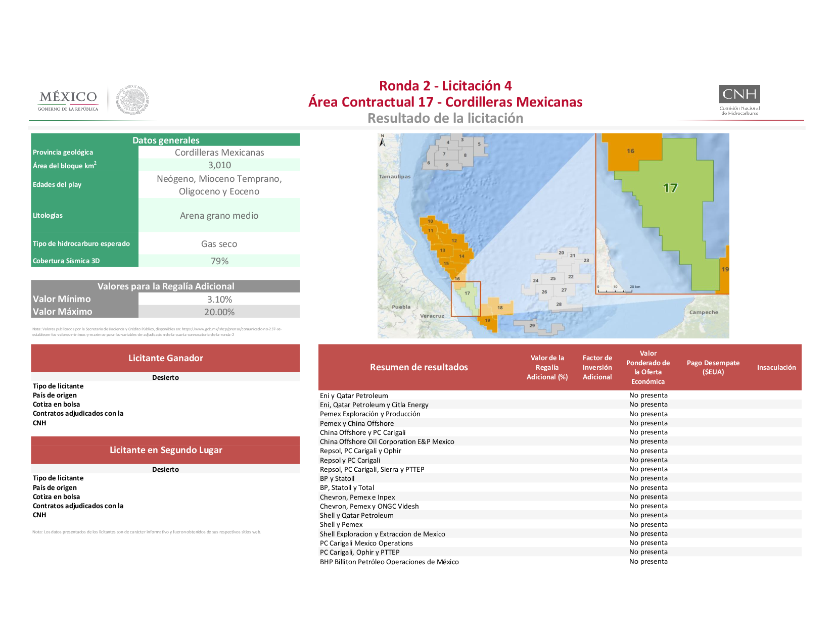Click the seismic coverage value '79%'
The image size is (834, 644).
(x=219, y=261)
